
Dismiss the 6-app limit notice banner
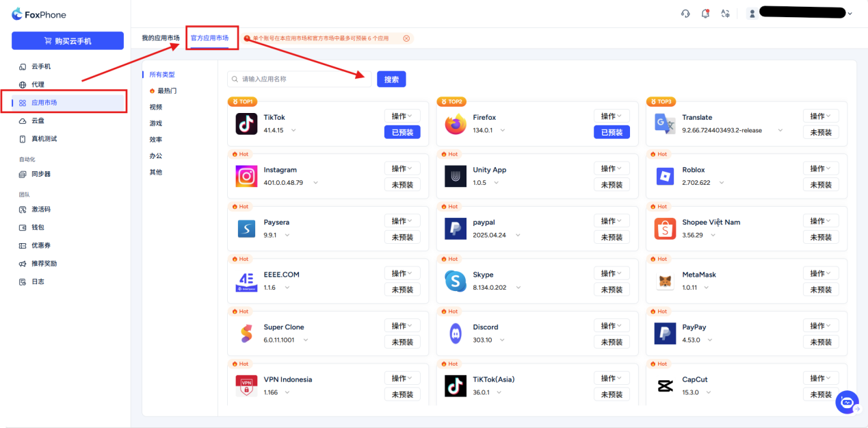pyautogui.click(x=406, y=38)
